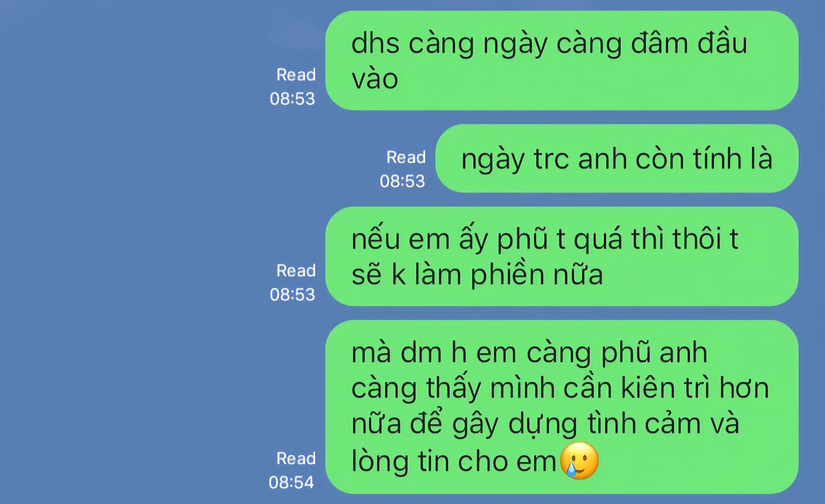825x504 pixels.
Task: Tap the message starting "nếu em ấy phũ"
Action: (562, 257)
